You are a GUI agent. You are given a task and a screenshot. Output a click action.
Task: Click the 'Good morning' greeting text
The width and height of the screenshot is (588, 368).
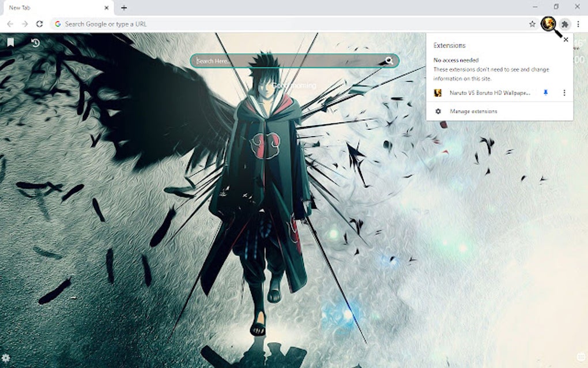(294, 86)
